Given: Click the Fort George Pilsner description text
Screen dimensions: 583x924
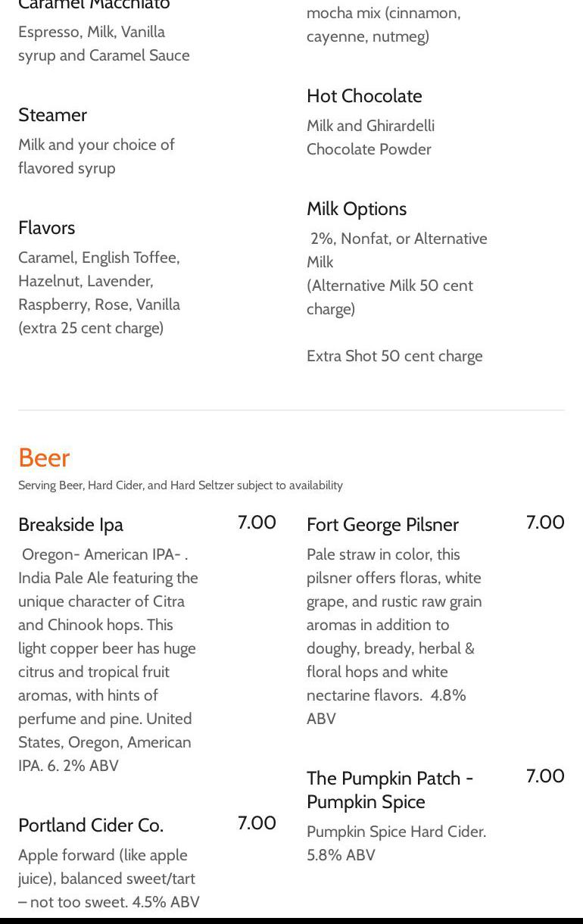Looking at the screenshot, I should pyautogui.click(x=394, y=636).
